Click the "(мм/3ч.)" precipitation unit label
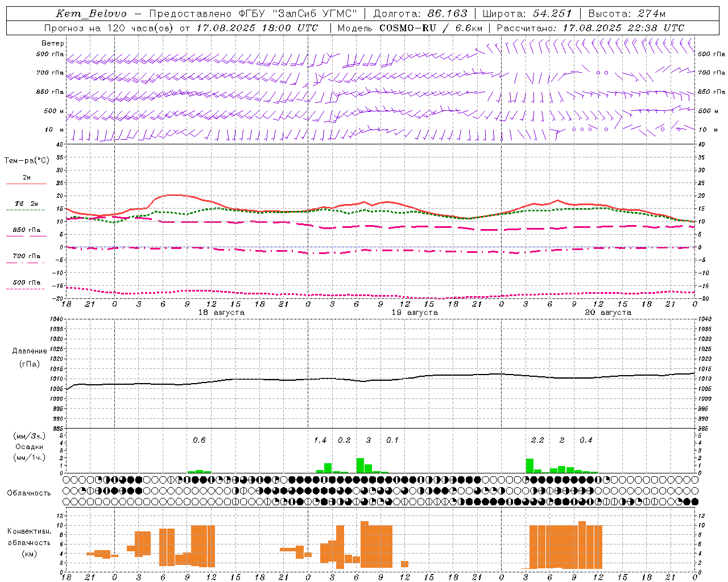The image size is (728, 582). click(x=29, y=436)
